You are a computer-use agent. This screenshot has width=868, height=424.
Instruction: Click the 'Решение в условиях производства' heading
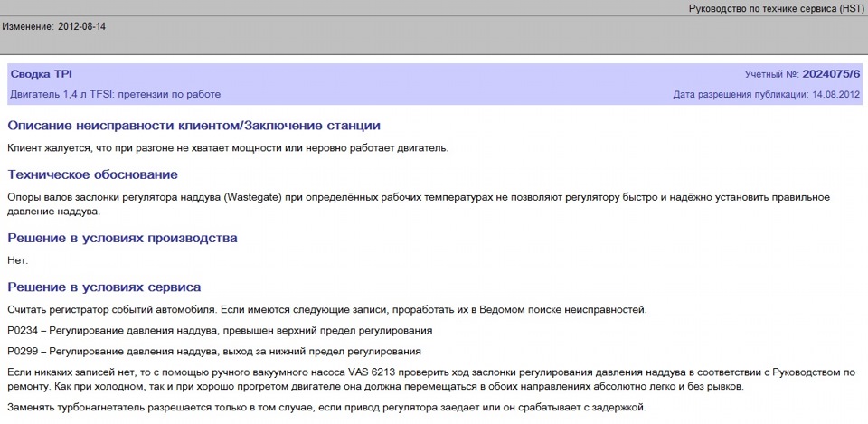122,238
